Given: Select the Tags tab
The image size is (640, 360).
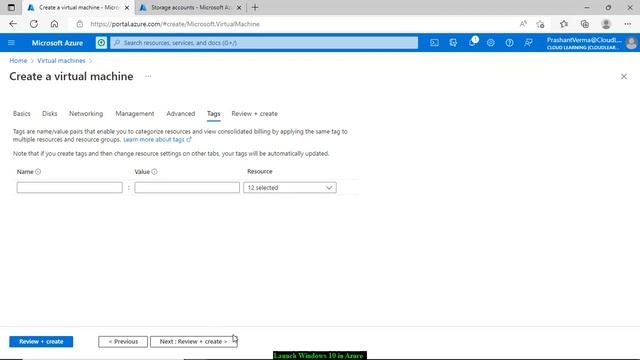Looking at the screenshot, I should tap(213, 114).
